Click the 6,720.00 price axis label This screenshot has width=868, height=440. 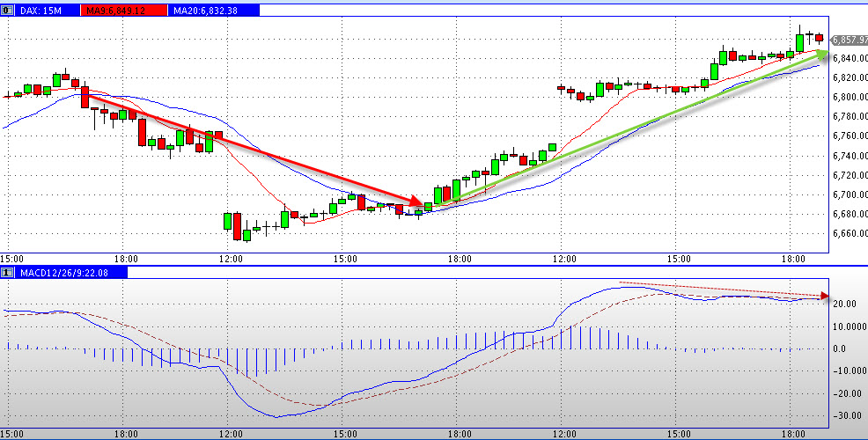coord(850,175)
